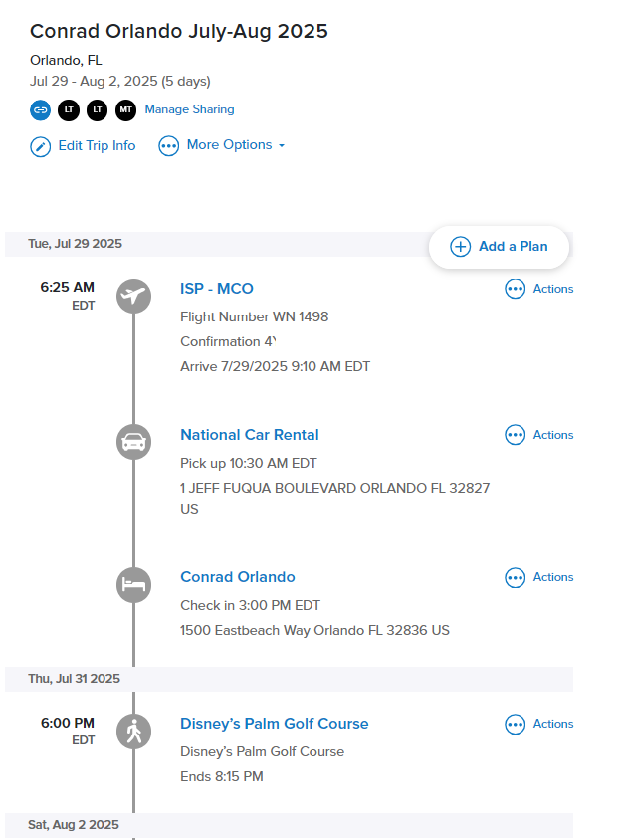Viewport: 625px width, 840px height.
Task: Open the Conrad Orlando hotel plan link
Action: 238,577
